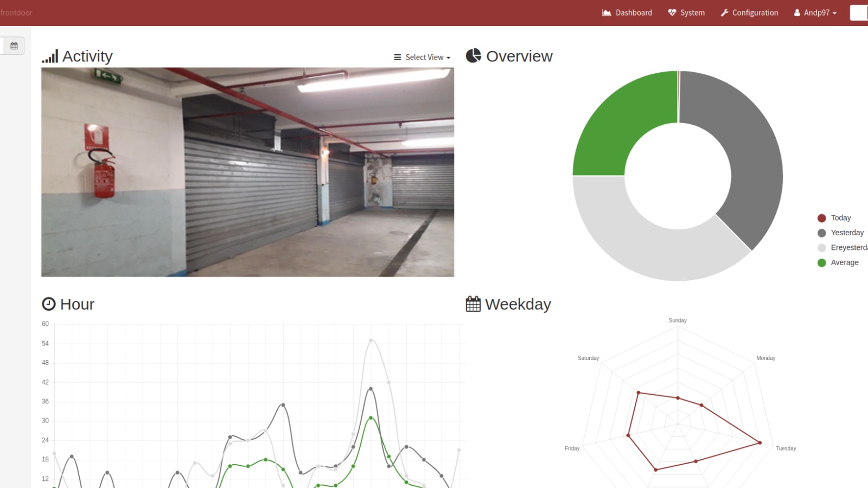Open the Select View dropdown
The image size is (868, 488).
(x=422, y=57)
